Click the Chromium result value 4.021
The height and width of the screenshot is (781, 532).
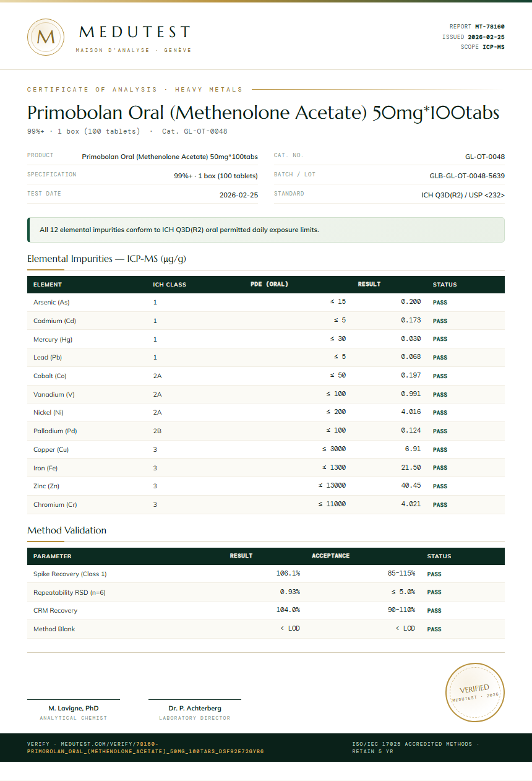click(411, 504)
